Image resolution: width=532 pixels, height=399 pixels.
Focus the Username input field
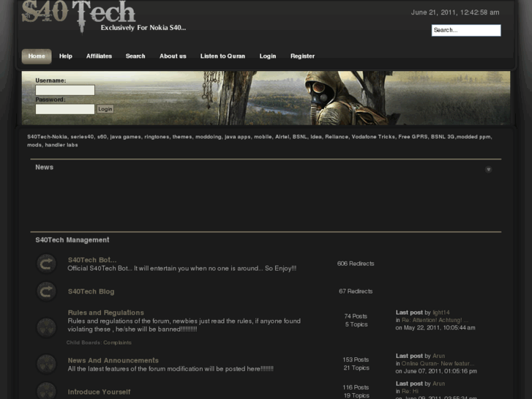pos(65,90)
